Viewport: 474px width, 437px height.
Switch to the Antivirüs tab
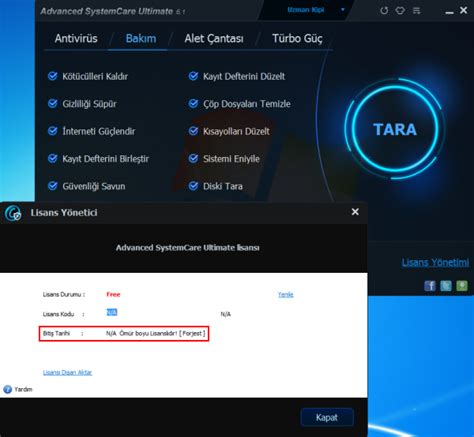click(76, 38)
